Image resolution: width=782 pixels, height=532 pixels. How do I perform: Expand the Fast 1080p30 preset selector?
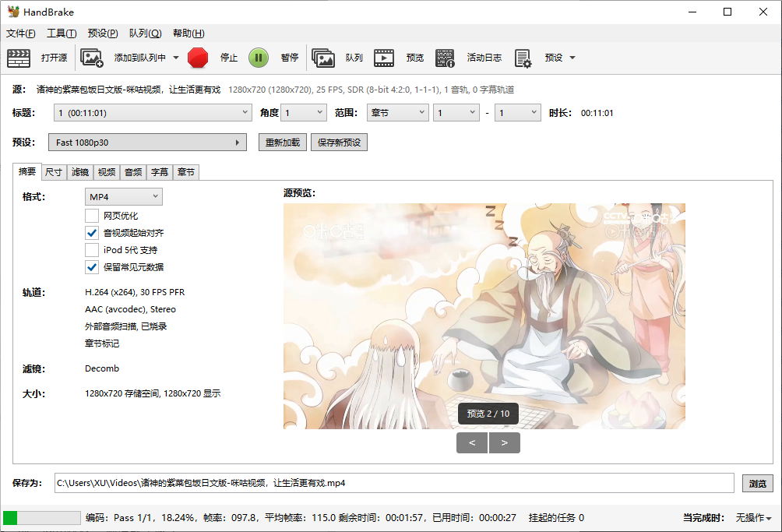146,143
